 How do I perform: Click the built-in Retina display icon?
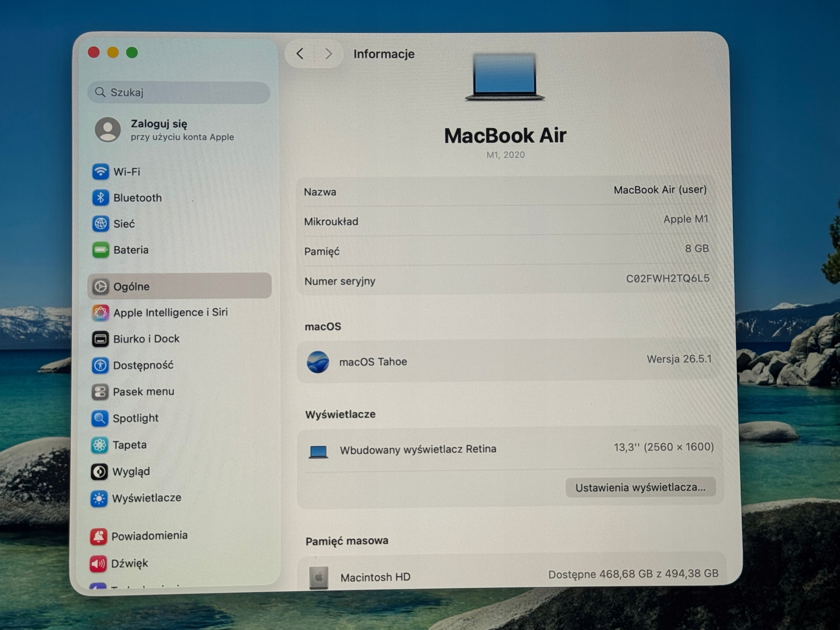pos(318,451)
